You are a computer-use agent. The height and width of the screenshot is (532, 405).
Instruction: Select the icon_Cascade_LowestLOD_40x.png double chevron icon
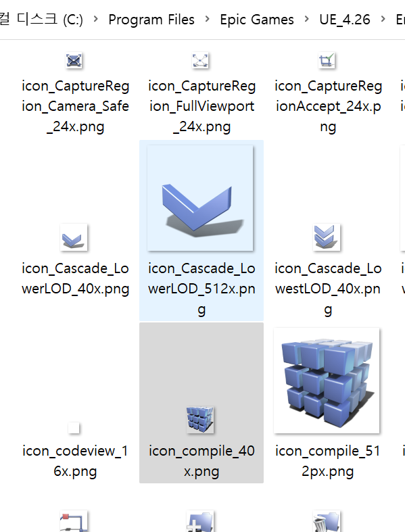click(x=327, y=237)
